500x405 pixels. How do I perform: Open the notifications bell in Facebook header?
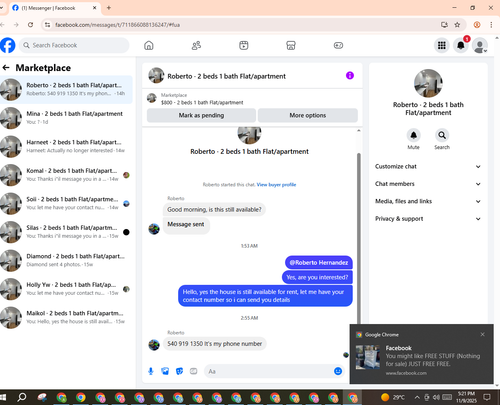point(461,45)
